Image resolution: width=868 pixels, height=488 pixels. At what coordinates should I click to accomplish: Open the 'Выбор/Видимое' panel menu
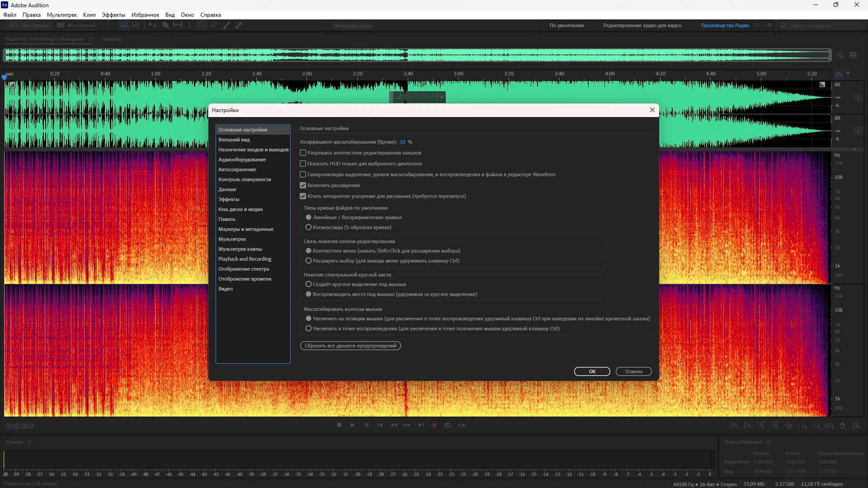tap(769, 442)
